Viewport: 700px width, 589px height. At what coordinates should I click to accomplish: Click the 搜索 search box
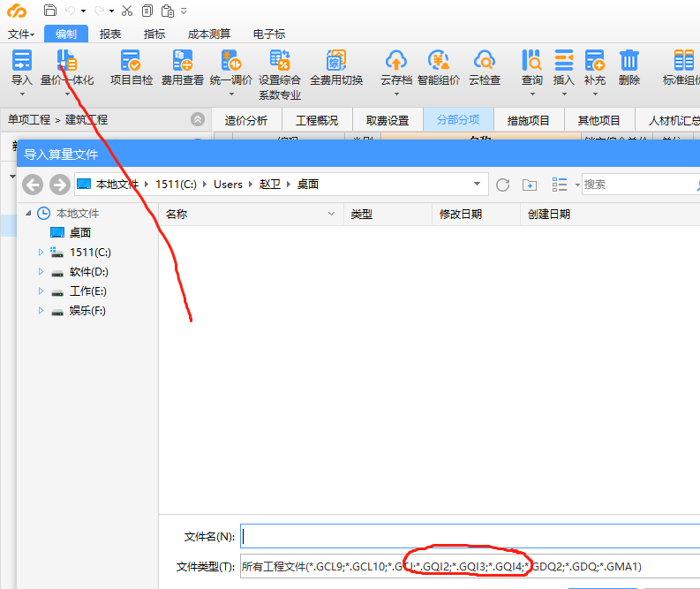pyautogui.click(x=641, y=184)
